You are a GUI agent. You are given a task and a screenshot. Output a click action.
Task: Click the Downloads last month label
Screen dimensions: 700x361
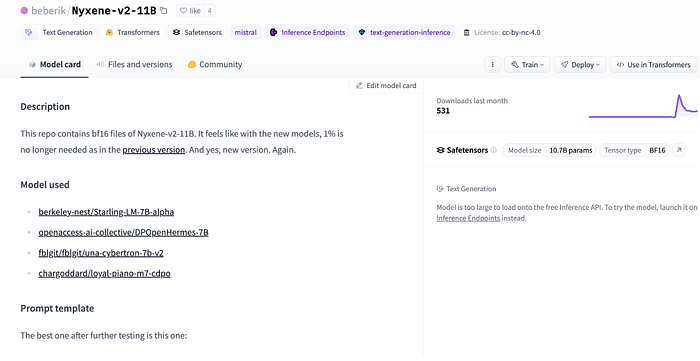[x=472, y=101]
